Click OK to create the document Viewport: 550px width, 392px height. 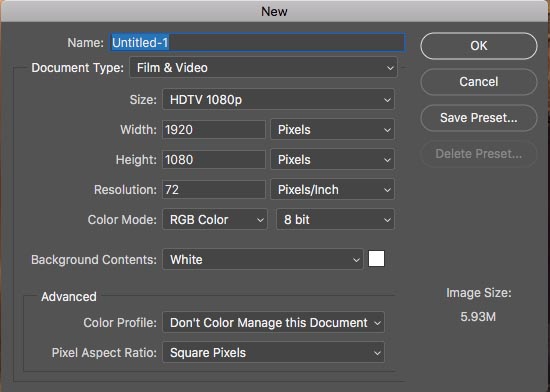point(478,46)
